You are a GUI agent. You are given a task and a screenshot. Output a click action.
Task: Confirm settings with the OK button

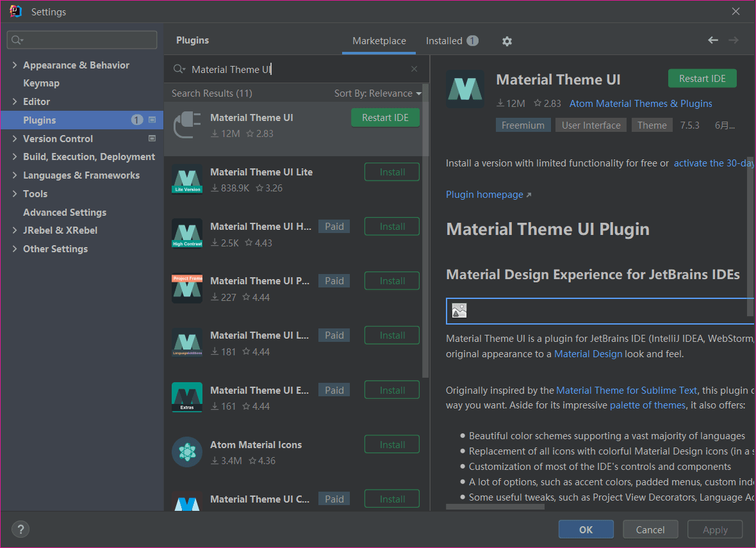point(586,529)
